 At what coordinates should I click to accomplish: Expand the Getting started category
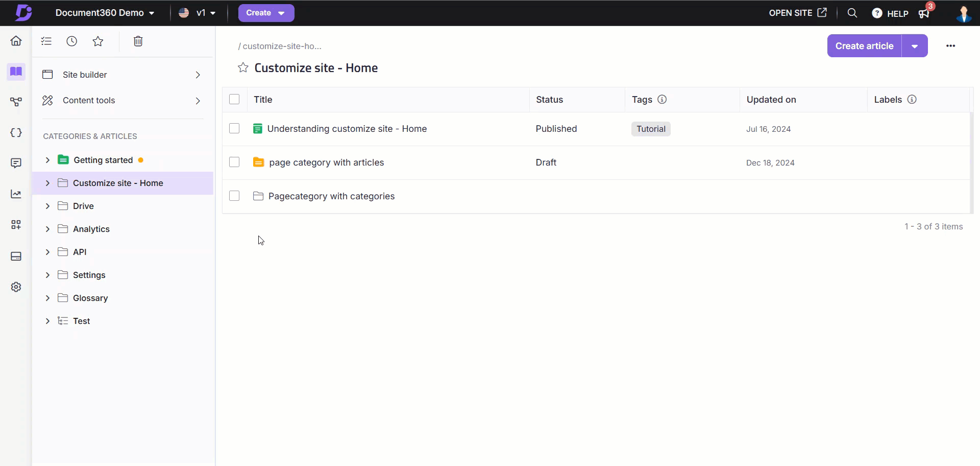[x=47, y=160]
